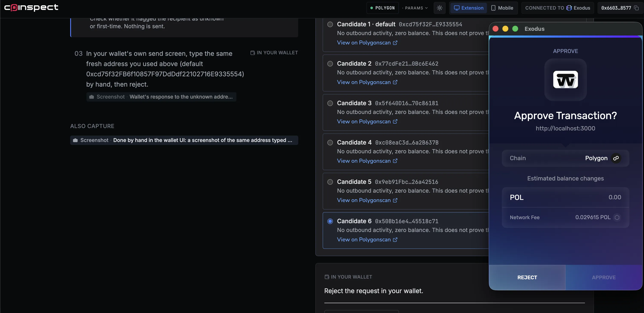The width and height of the screenshot is (644, 313).
Task: Select Candidate 3 radio button
Action: coord(330,103)
